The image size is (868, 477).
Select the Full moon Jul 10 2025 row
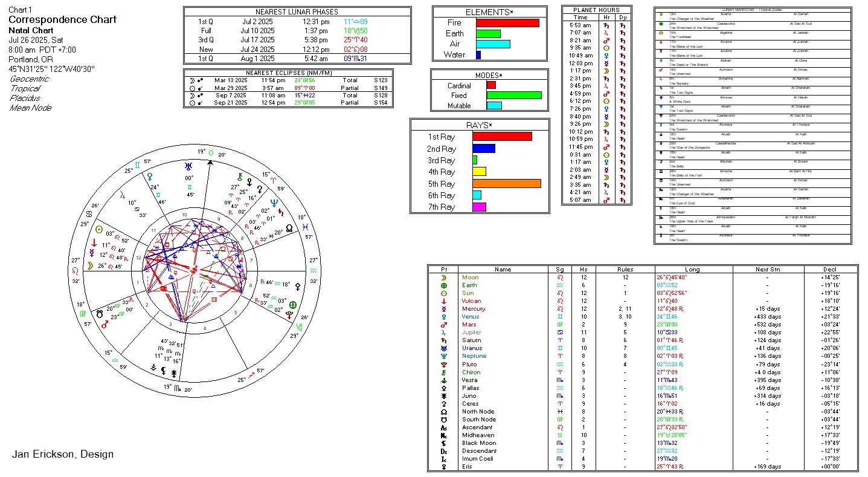[x=297, y=31]
